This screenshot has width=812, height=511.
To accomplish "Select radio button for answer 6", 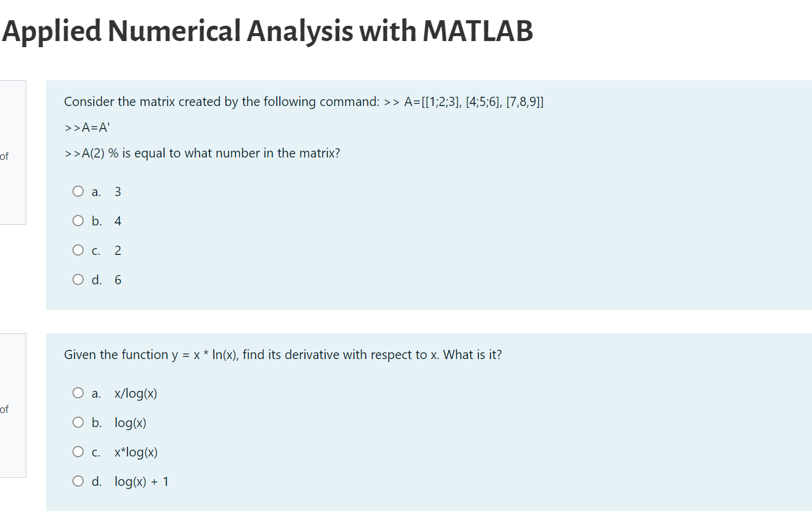I will pyautogui.click(x=78, y=279).
